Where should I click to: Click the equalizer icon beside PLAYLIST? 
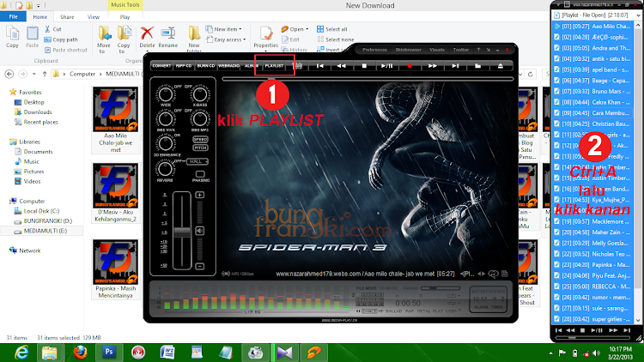click(299, 66)
